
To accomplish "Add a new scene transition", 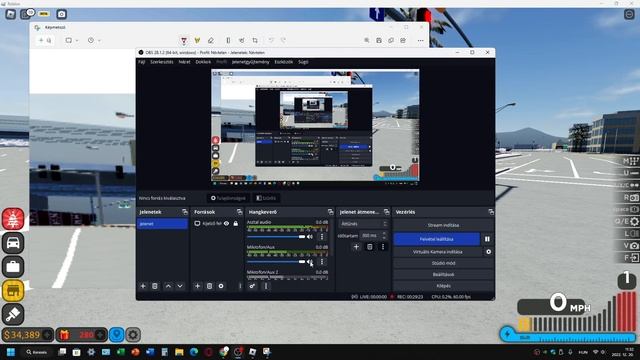I will [356, 247].
